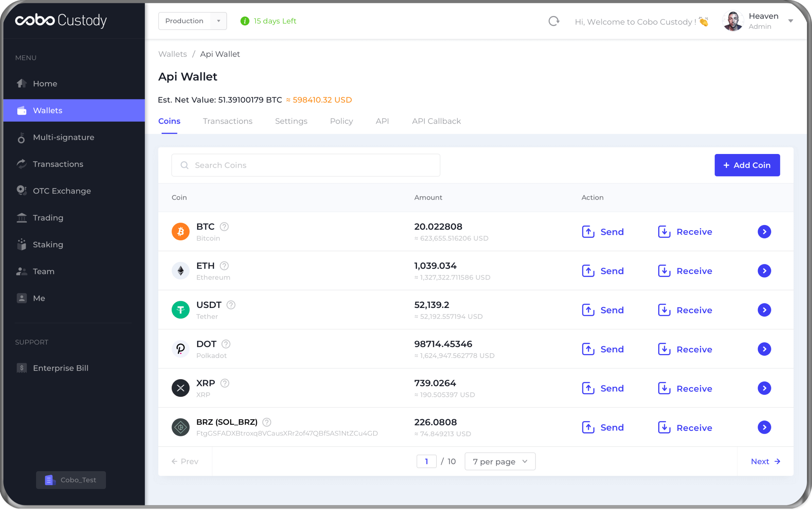Click the Cobo_Test organization badge
812x510 pixels.
pos(71,480)
